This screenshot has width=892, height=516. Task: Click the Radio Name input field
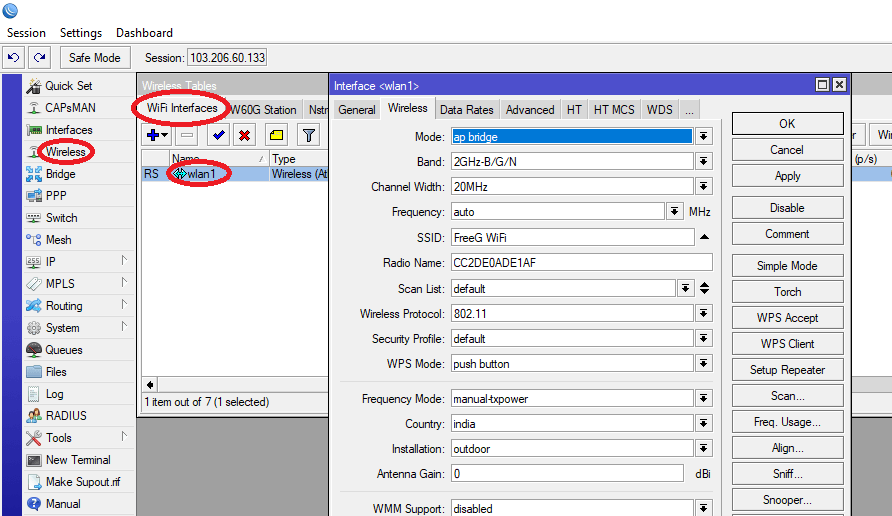tap(581, 263)
